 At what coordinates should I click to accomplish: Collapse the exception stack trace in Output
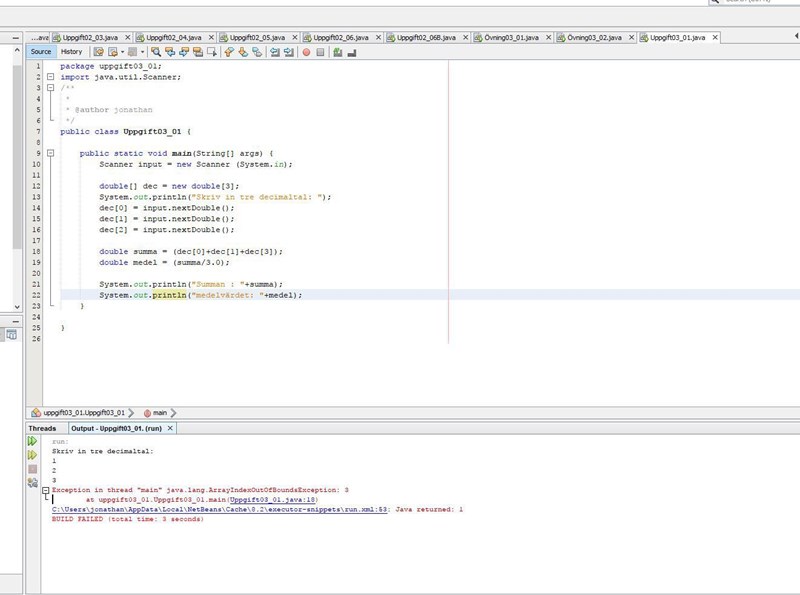pyautogui.click(x=46, y=489)
